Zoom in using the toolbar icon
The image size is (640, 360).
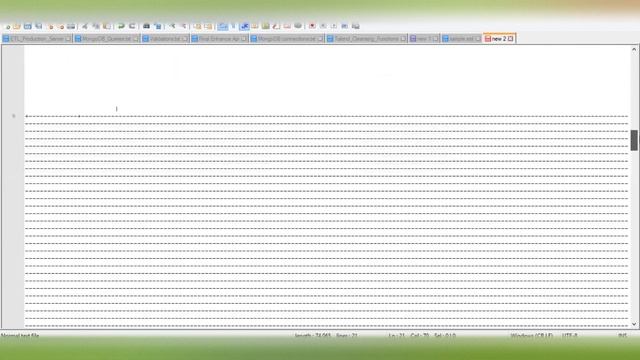click(172, 27)
